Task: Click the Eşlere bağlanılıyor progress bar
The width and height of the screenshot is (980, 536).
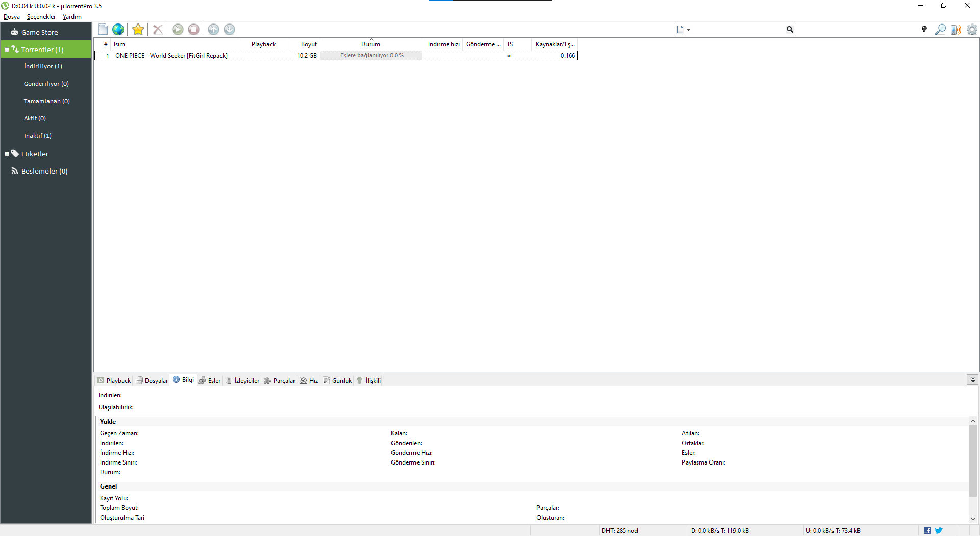Action: [372, 56]
